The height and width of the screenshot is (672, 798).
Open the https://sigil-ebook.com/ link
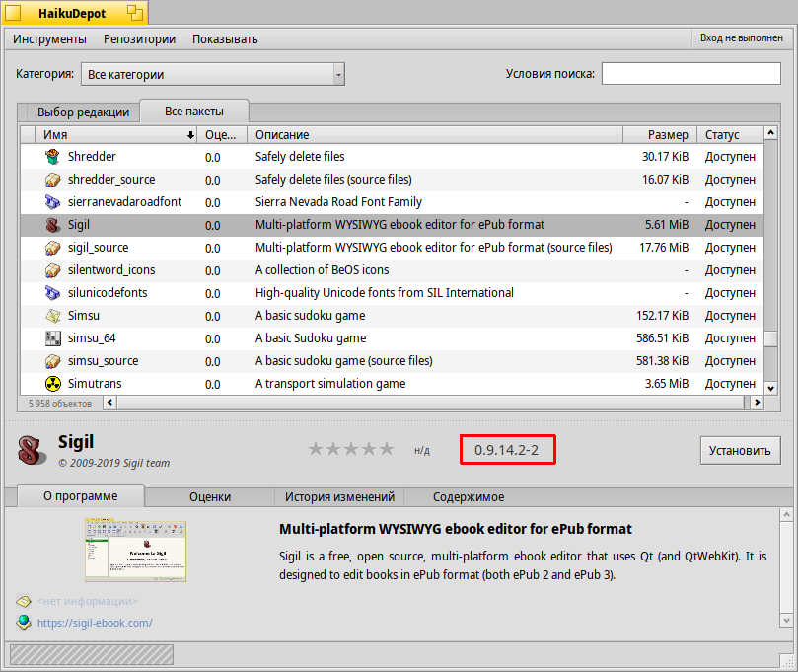pyautogui.click(x=95, y=623)
